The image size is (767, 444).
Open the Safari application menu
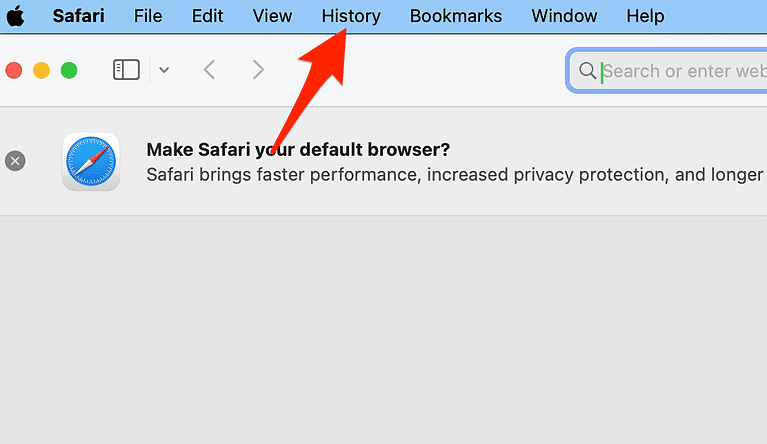click(78, 16)
